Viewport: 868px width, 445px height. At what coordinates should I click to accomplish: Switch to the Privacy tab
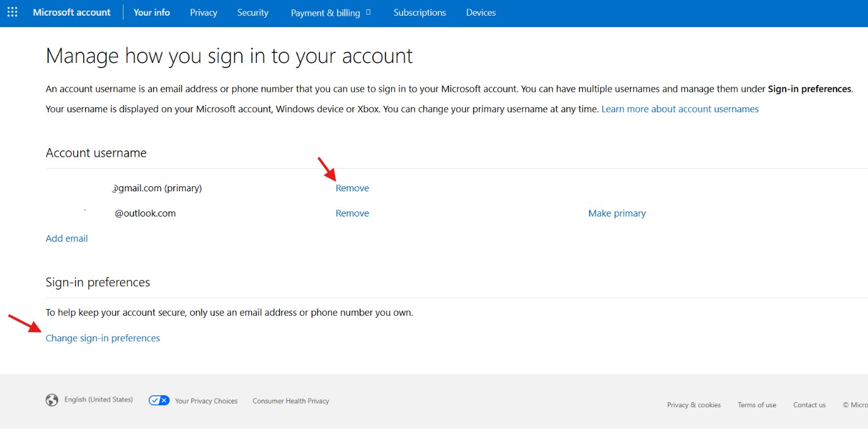tap(203, 13)
